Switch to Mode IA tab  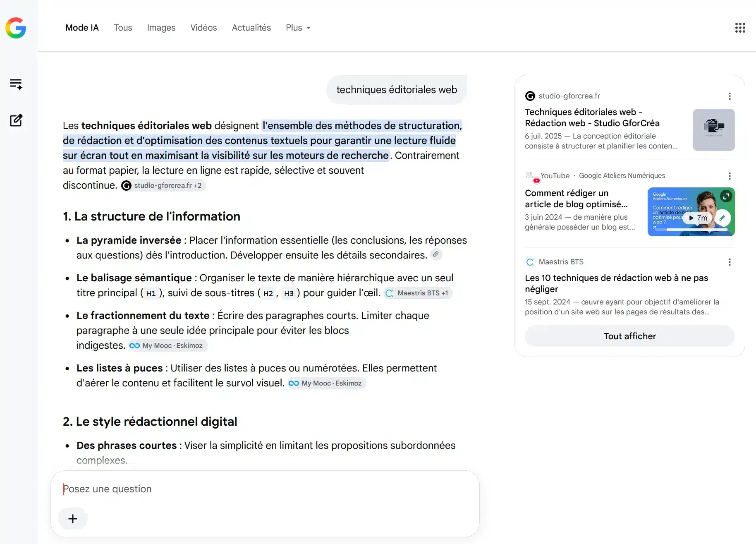point(82,28)
